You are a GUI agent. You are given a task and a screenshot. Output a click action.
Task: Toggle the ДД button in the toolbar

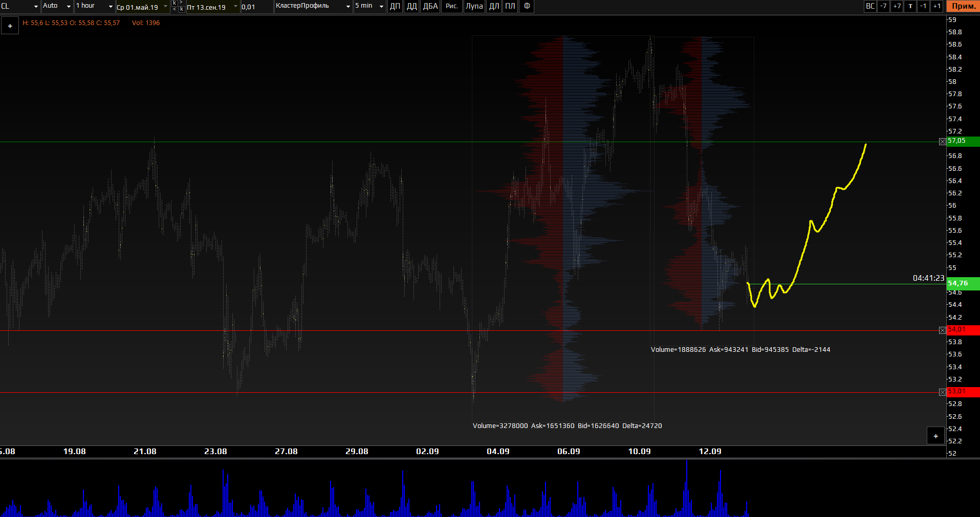[411, 6]
